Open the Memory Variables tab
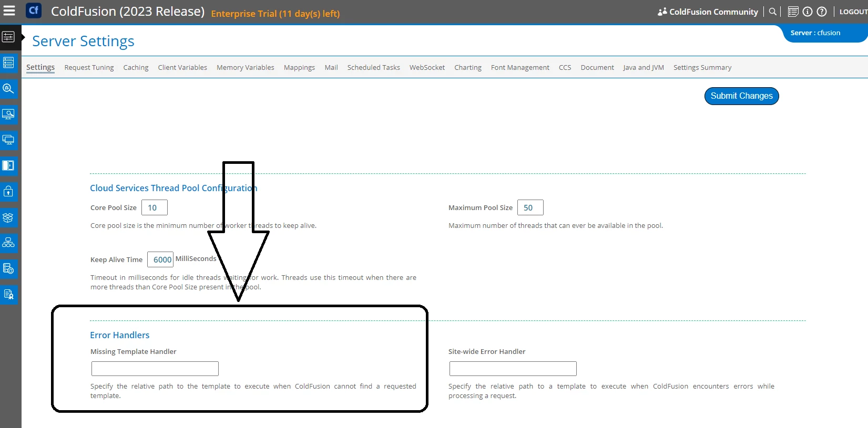The width and height of the screenshot is (868, 428). (246, 67)
